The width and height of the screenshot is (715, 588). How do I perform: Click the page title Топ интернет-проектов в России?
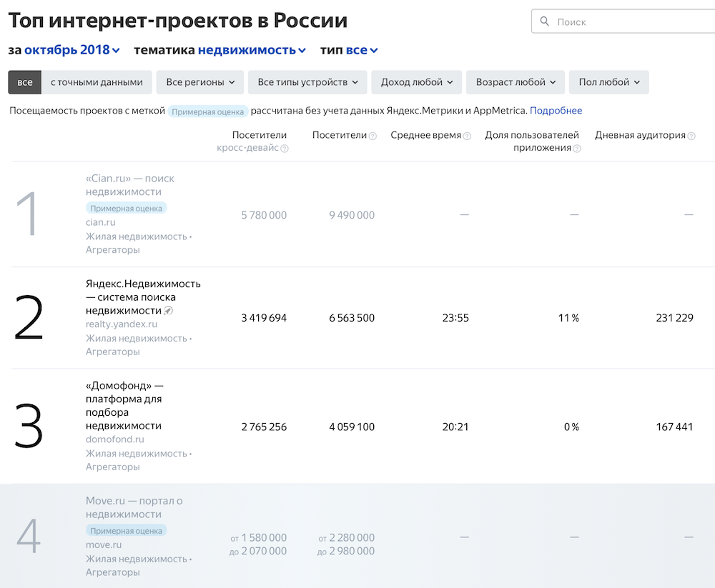(x=178, y=21)
